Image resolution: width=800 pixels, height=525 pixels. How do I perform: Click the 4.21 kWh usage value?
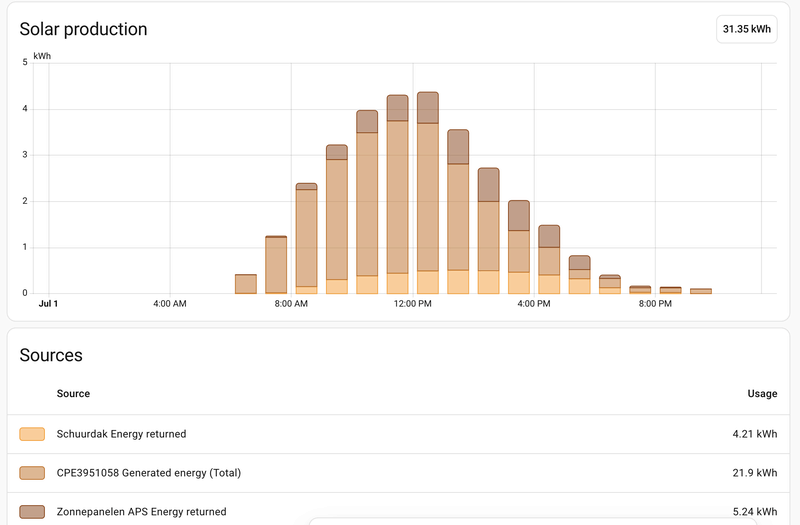755,434
